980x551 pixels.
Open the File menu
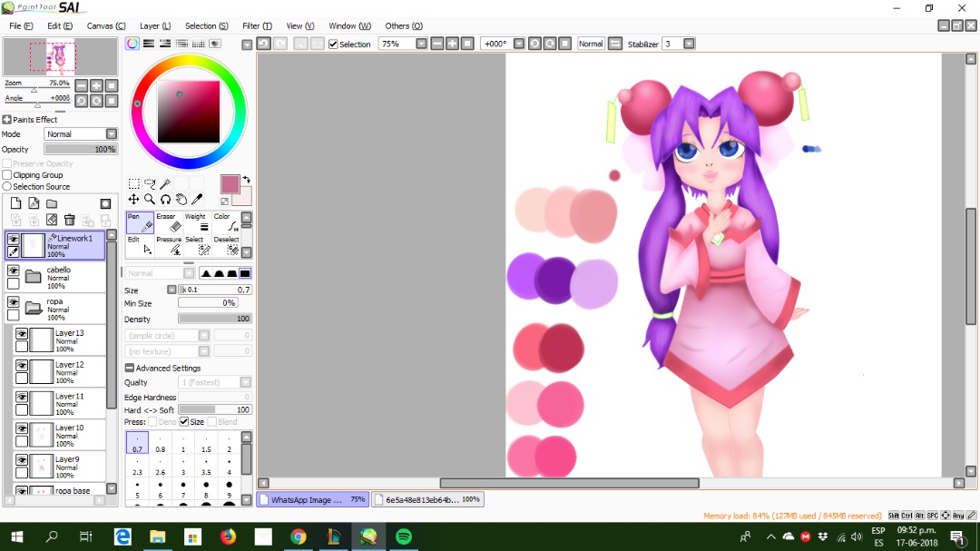[21, 25]
